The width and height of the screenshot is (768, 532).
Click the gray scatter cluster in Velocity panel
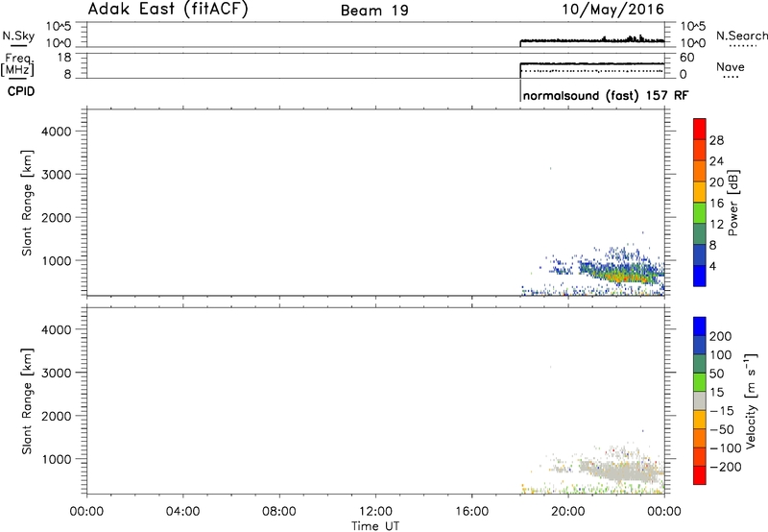pyautogui.click(x=619, y=472)
